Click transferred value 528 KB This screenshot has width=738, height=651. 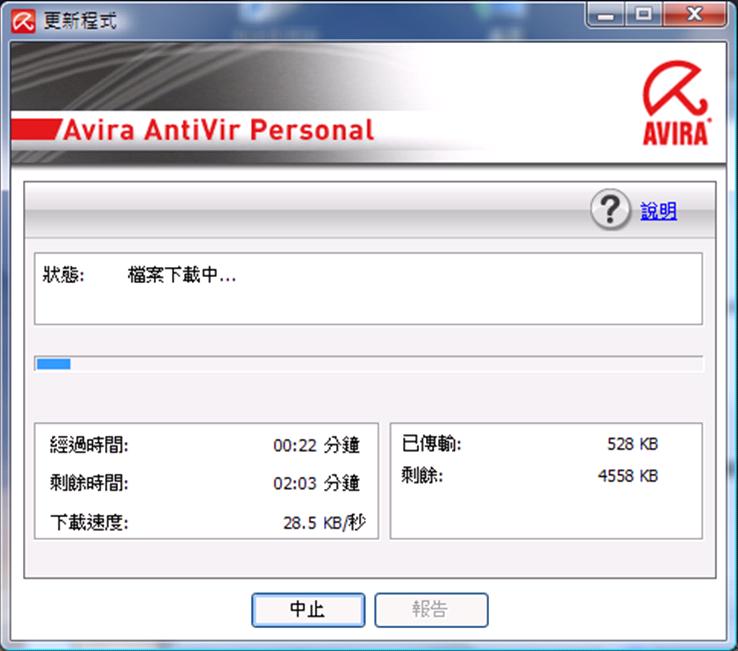point(633,444)
